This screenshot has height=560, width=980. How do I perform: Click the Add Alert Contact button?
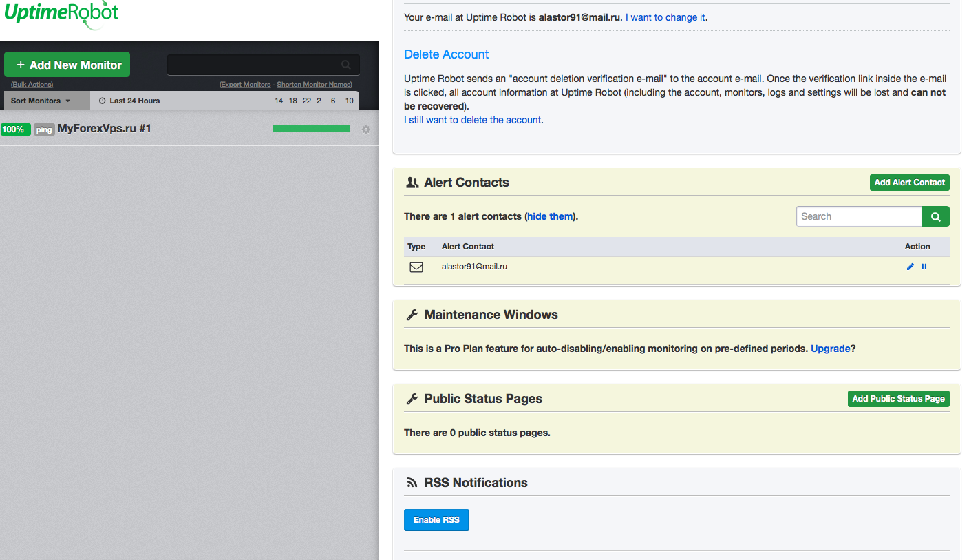tap(910, 183)
